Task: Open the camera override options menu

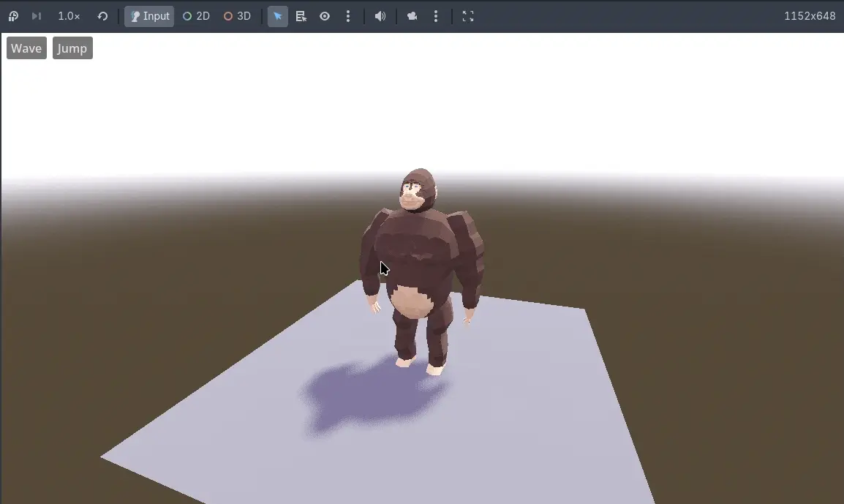Action: coord(436,16)
